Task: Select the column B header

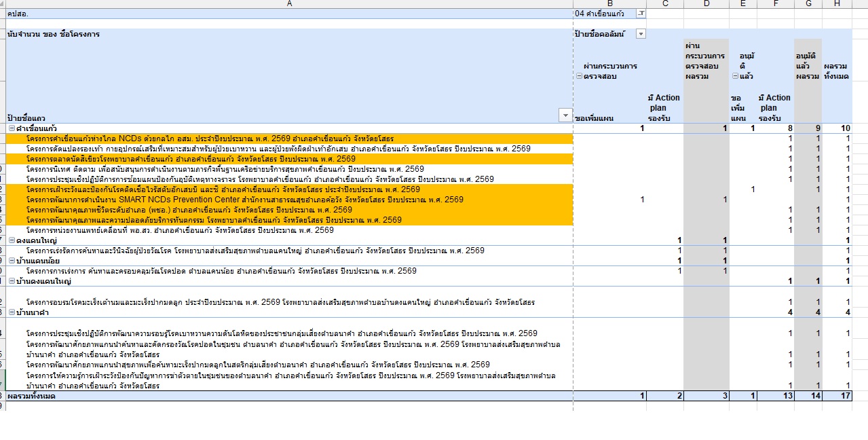Action: point(609,4)
